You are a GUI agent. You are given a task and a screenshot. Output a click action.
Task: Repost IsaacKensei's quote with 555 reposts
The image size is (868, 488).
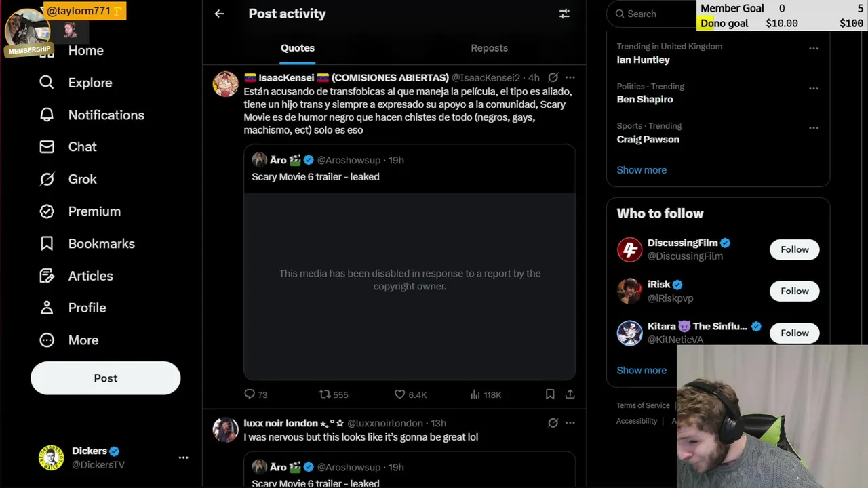coord(325,394)
